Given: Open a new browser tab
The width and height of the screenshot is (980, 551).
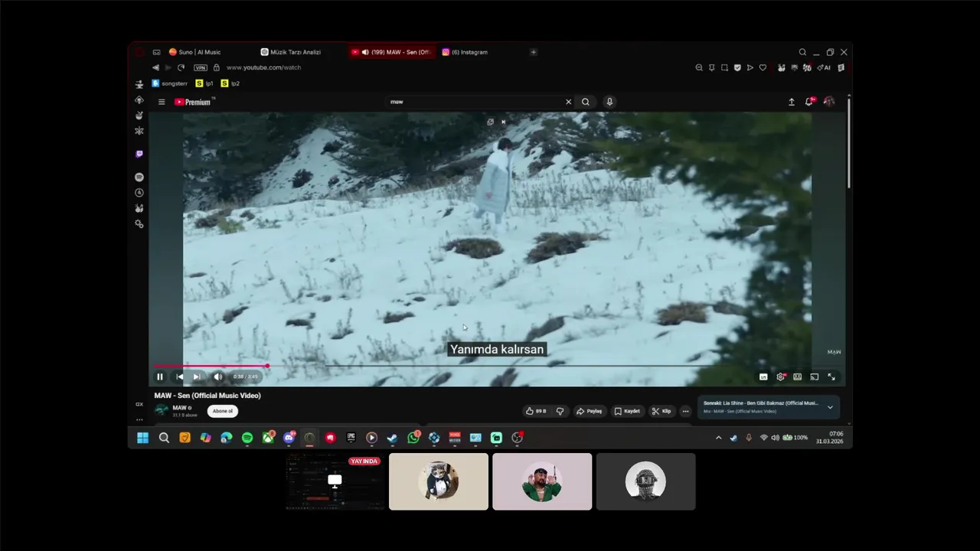Looking at the screenshot, I should point(534,52).
